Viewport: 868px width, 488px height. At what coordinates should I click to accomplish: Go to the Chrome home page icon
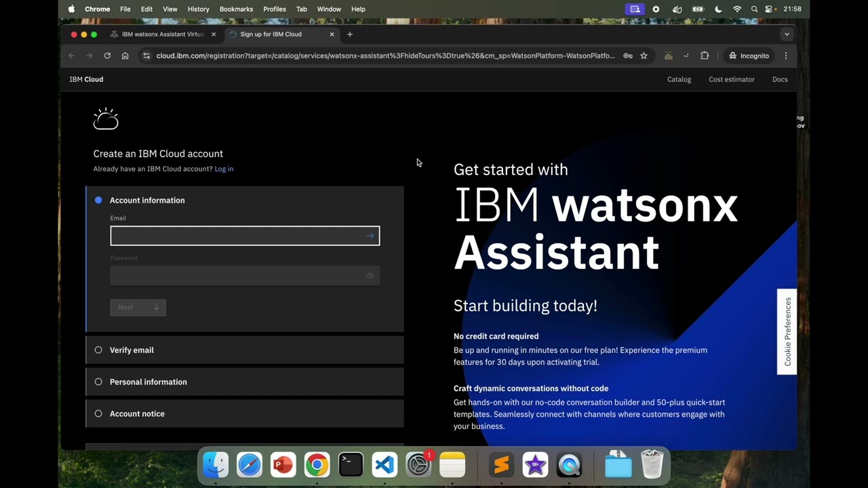(125, 56)
